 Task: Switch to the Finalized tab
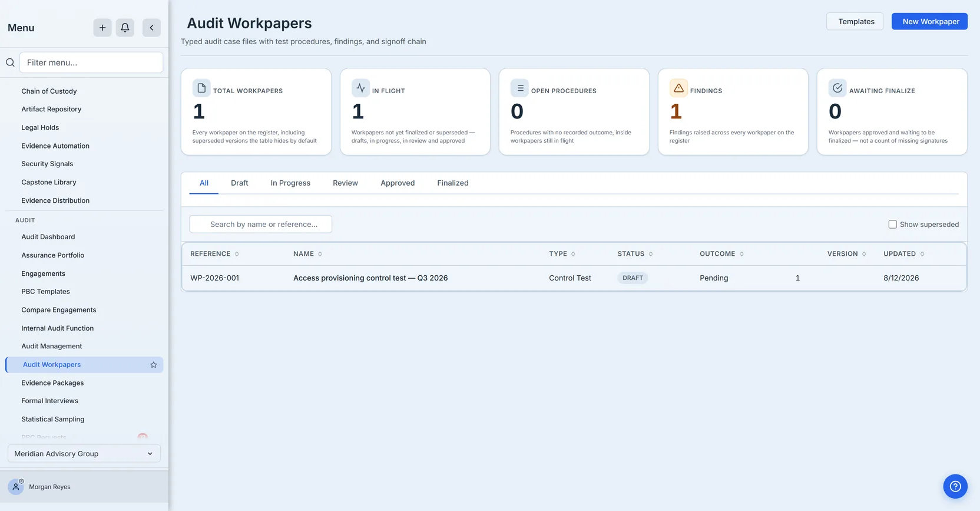tap(453, 183)
